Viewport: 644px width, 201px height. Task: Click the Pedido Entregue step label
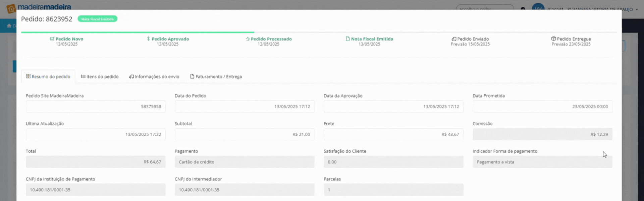(574, 39)
